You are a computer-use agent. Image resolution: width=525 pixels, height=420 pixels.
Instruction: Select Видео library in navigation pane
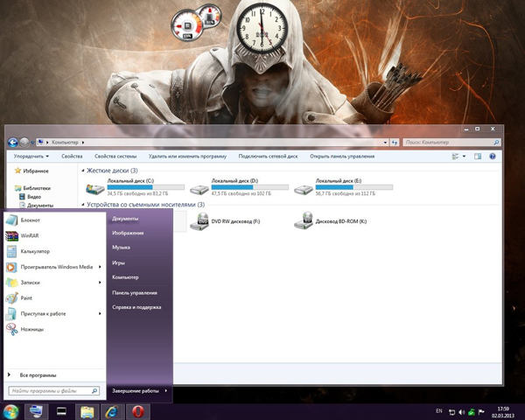[x=30, y=197]
